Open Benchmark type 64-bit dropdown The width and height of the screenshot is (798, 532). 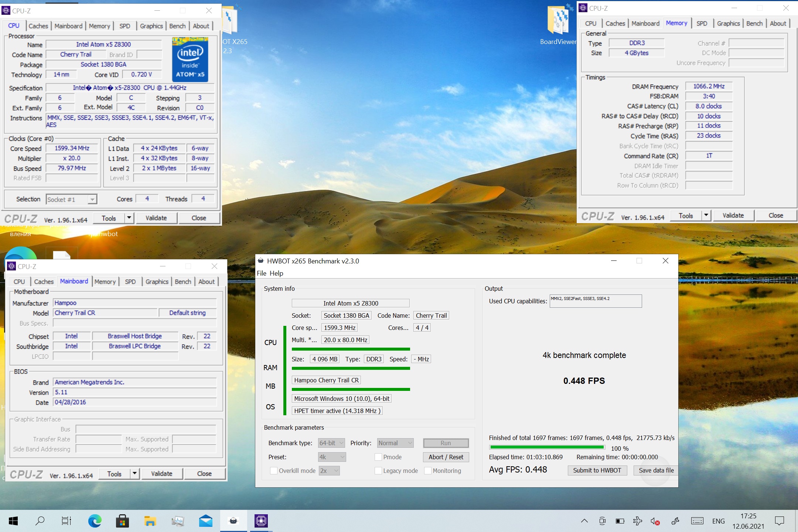[332, 443]
